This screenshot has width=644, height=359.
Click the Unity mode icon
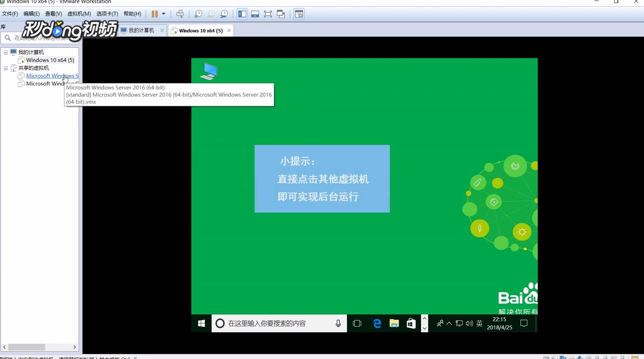point(281,14)
